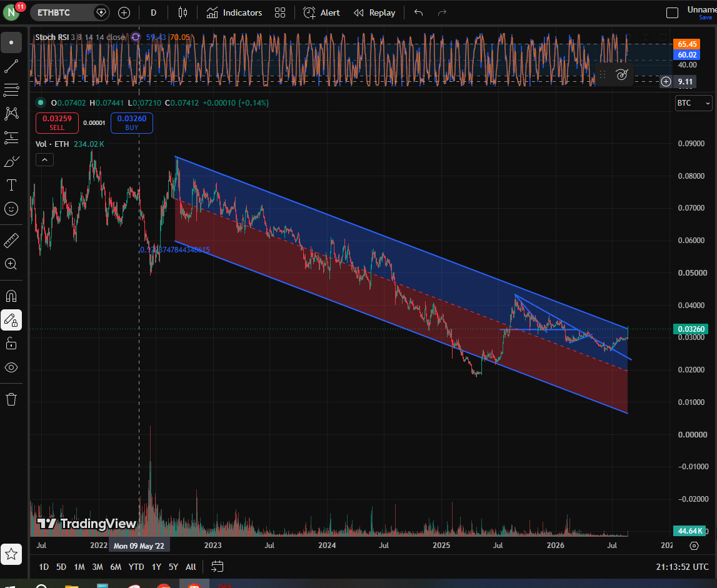
Task: Click the Stoch RSI indicator title
Action: (52, 37)
